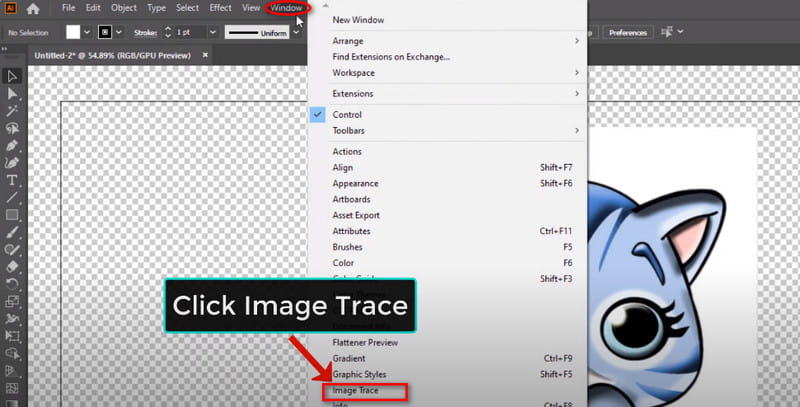Viewport: 800px width, 407px height.
Task: Choose the Perspective Grid tool
Action: (x=12, y=371)
